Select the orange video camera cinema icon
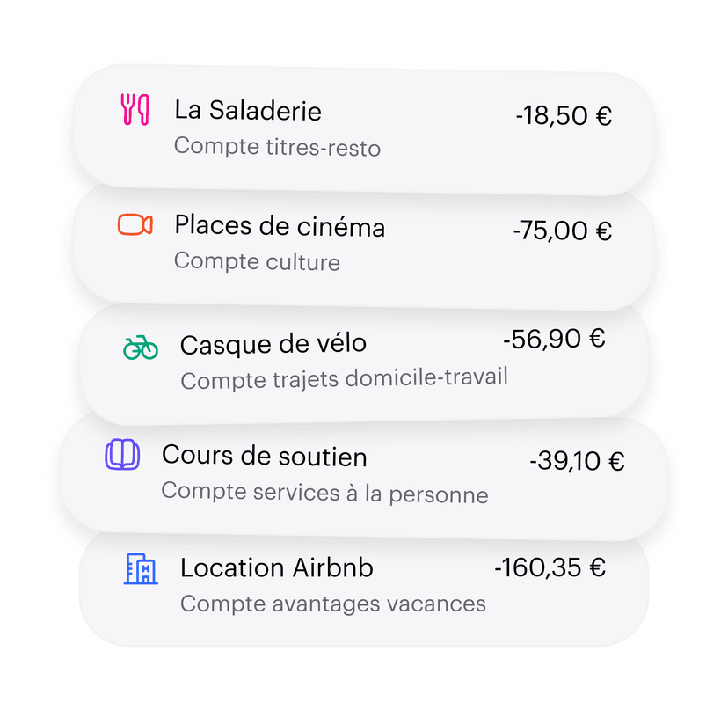 coord(134,226)
